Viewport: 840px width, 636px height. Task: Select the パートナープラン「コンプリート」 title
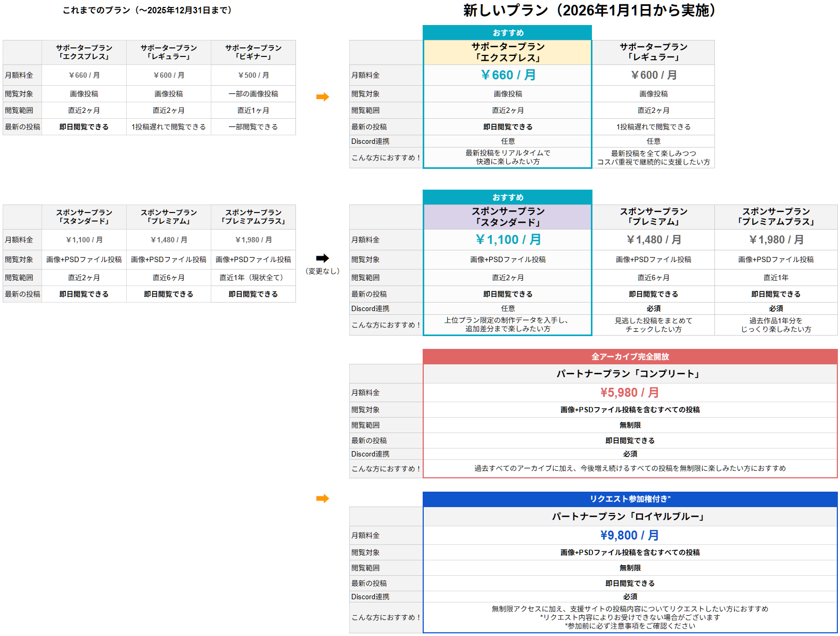[x=630, y=374]
